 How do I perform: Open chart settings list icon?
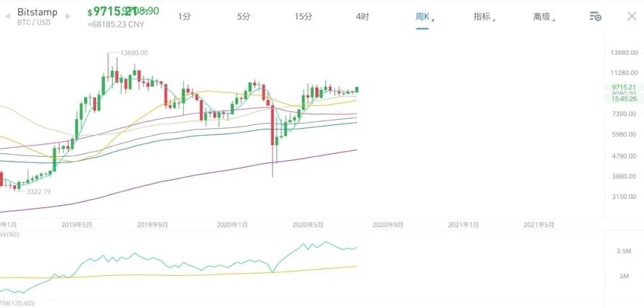[x=595, y=17]
